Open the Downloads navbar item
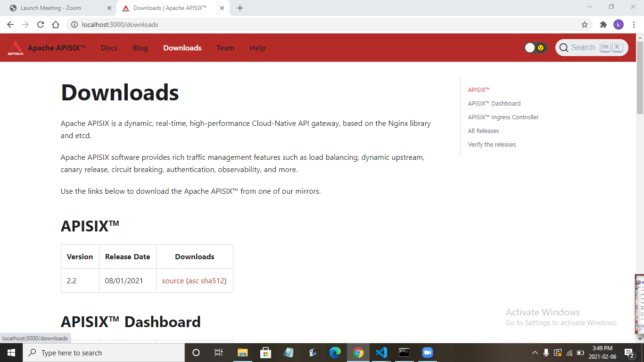The image size is (644, 362). [x=182, y=48]
